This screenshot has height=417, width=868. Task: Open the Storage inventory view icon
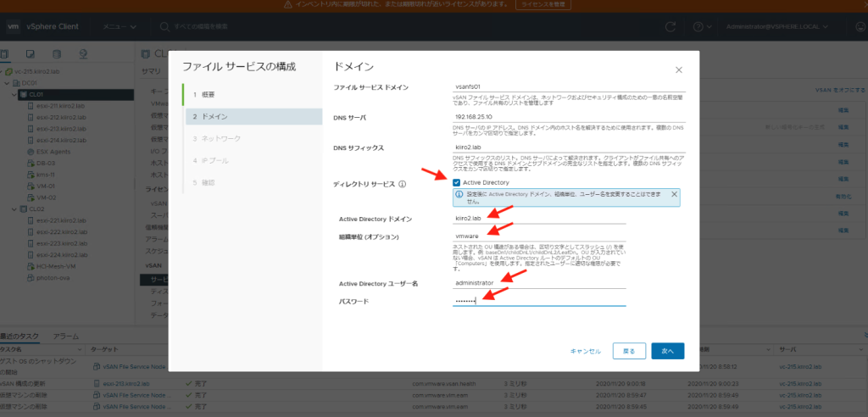(57, 54)
